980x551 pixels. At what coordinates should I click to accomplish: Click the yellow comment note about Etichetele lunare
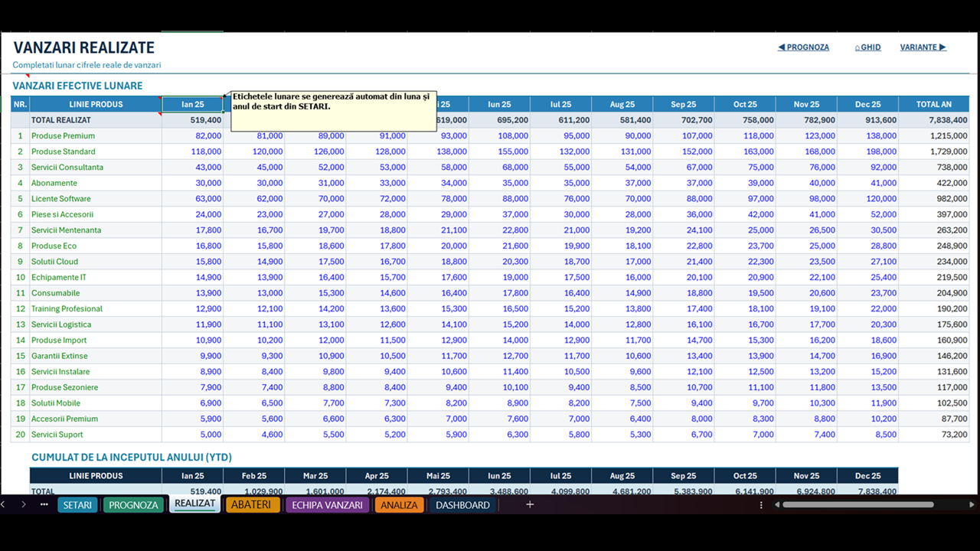click(333, 111)
